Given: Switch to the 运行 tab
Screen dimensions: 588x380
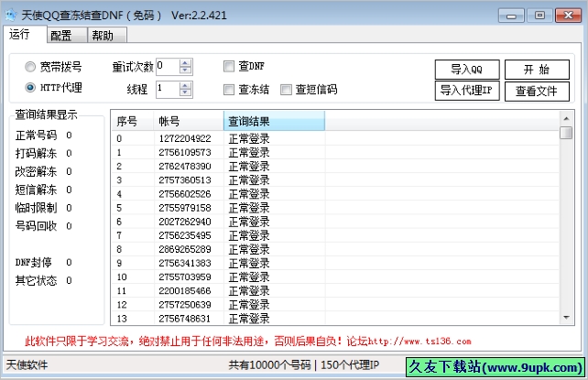Looking at the screenshot, I should [x=25, y=34].
